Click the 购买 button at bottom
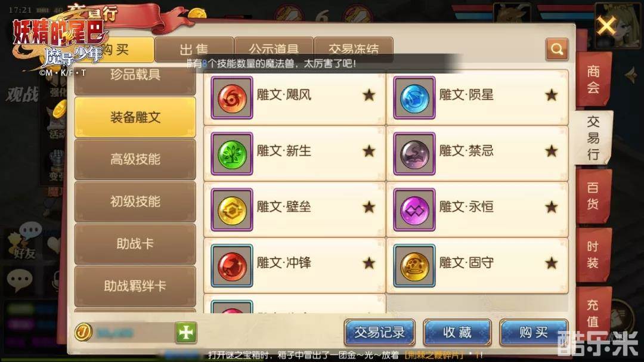The height and width of the screenshot is (362, 644). (534, 332)
